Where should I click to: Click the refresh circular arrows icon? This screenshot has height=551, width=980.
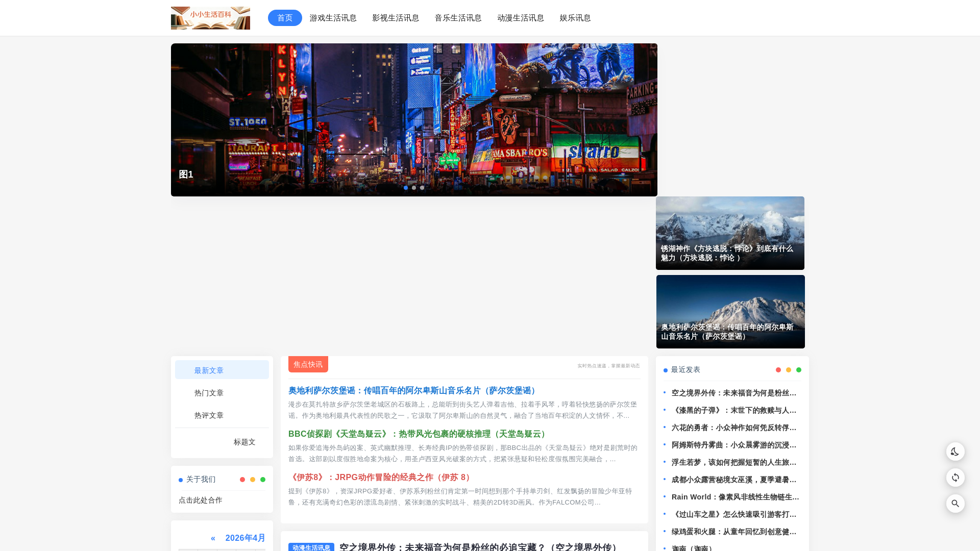click(955, 478)
